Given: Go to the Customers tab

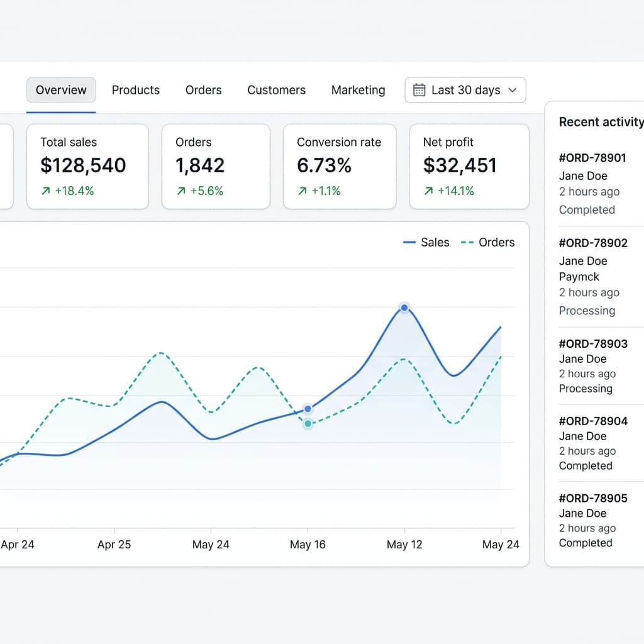Looking at the screenshot, I should 277,90.
